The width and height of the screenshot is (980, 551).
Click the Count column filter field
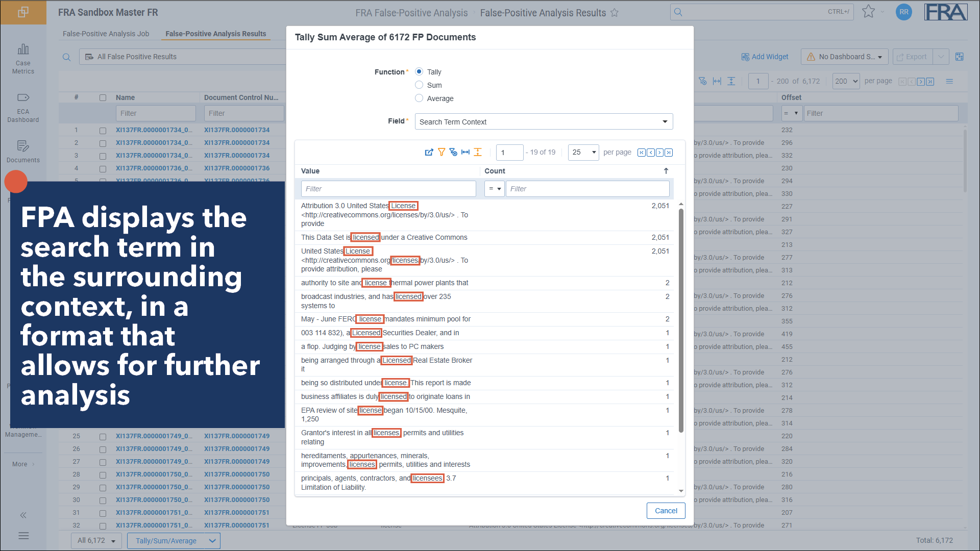click(x=587, y=189)
